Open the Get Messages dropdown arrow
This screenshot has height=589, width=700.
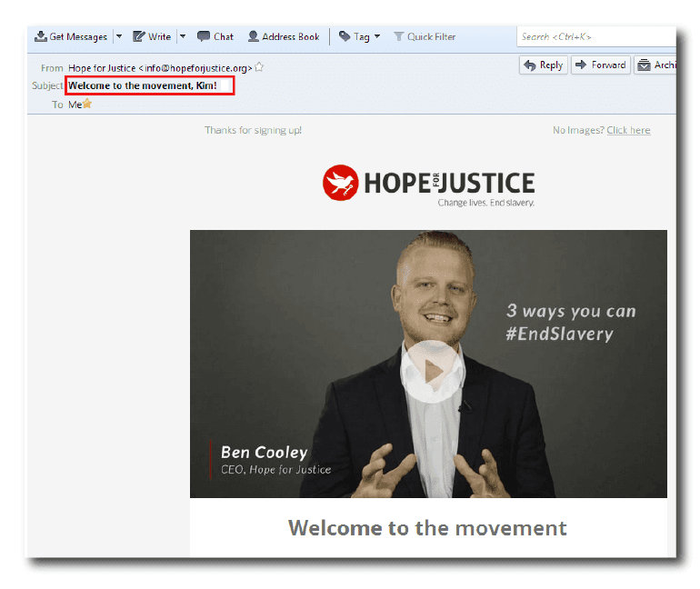118,37
